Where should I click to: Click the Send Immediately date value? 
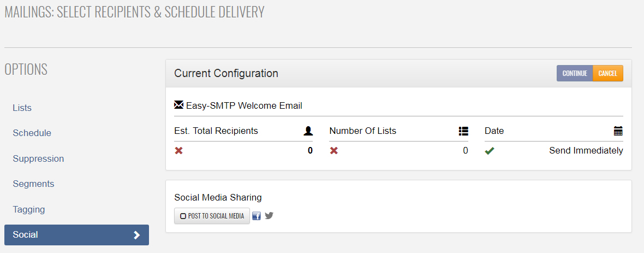click(x=586, y=151)
